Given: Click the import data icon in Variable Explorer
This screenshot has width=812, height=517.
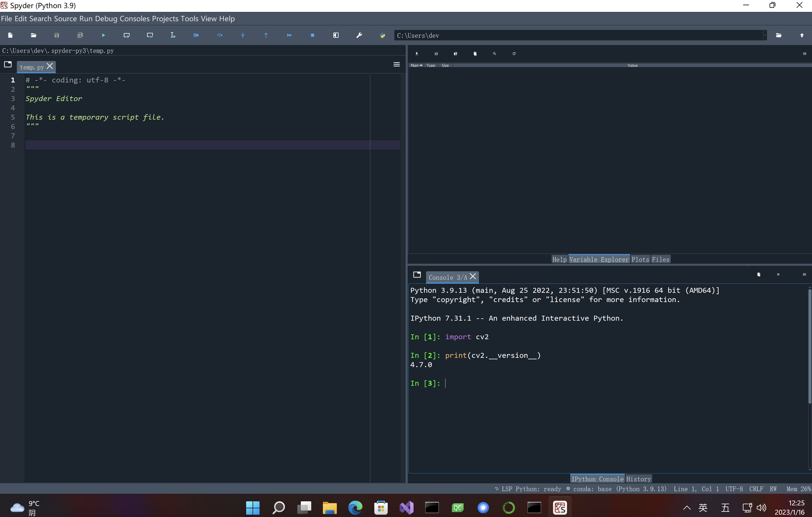Looking at the screenshot, I should tap(417, 53).
